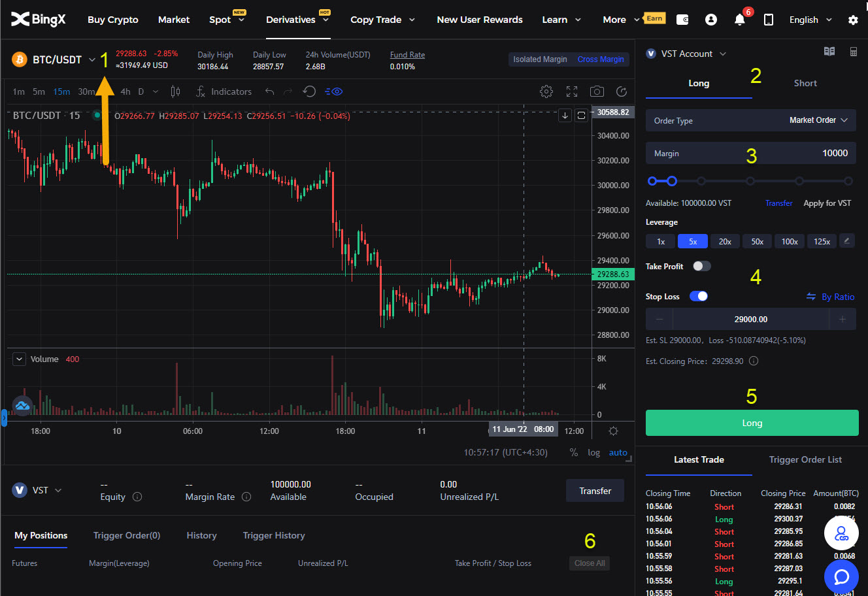Click the down-arrow icon on the chart
Image resolution: width=868 pixels, height=596 pixels.
pyautogui.click(x=565, y=116)
